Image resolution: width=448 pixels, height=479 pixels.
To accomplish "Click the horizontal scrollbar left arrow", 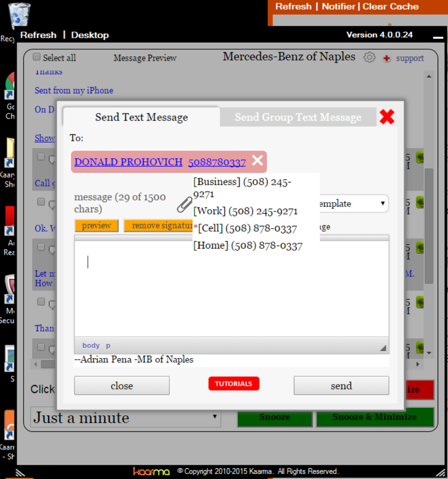I will coord(36,364).
